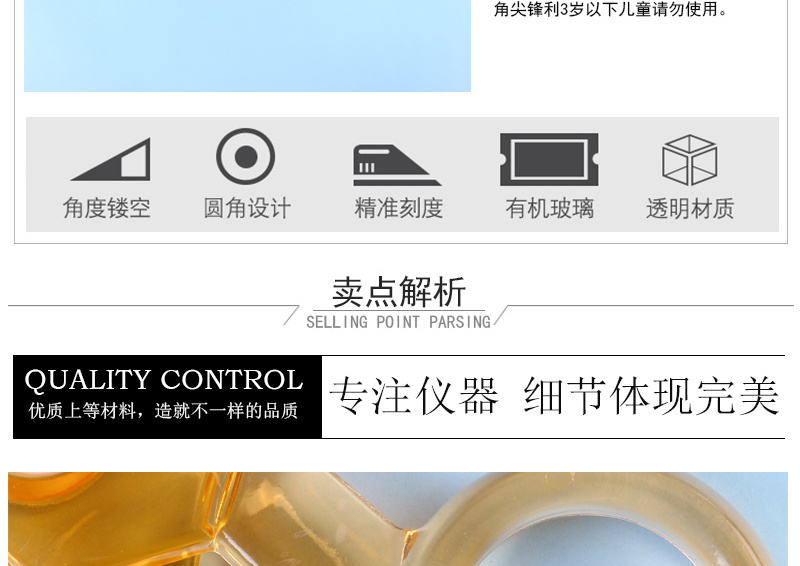Click the 卖点解析 section heading
This screenshot has width=800, height=566.
(x=398, y=292)
